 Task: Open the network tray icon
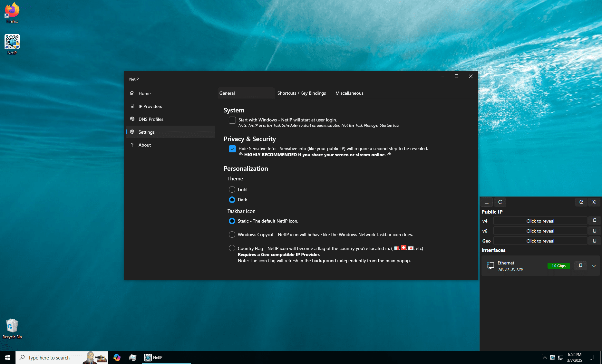pyautogui.click(x=560, y=358)
